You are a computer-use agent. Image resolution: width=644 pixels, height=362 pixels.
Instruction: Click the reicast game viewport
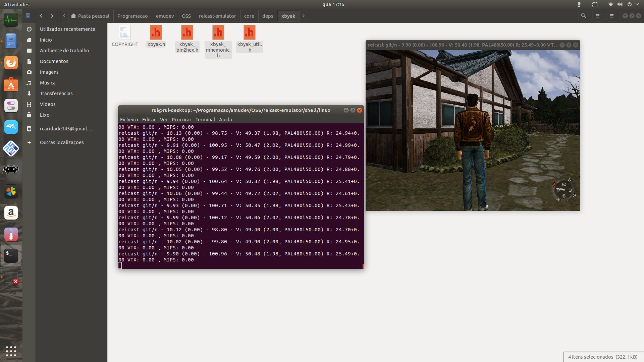[473, 130]
